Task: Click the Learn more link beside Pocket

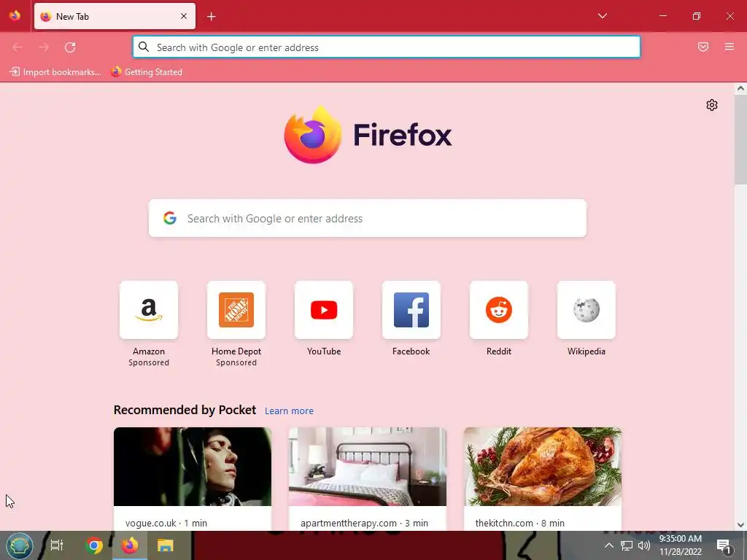Action: (289, 411)
